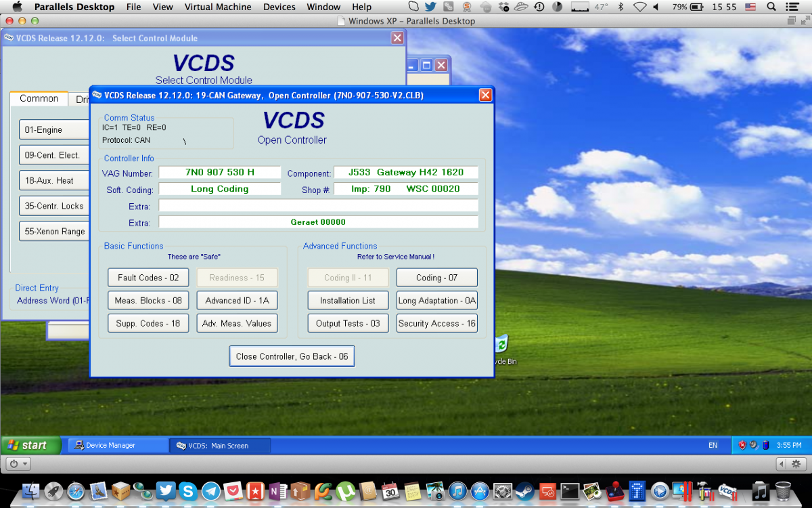
Task: Click Supp. Codes - 18 button
Action: tap(148, 324)
